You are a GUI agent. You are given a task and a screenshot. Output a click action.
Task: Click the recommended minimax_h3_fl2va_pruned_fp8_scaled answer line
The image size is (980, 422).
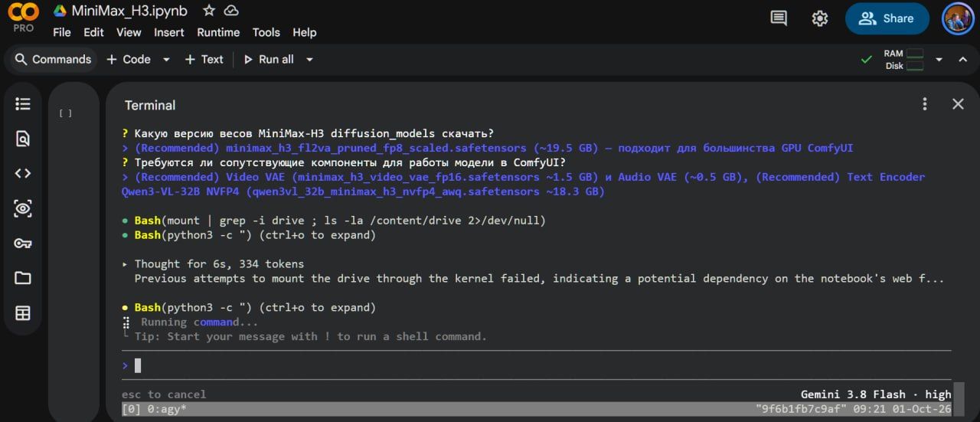[x=487, y=148]
